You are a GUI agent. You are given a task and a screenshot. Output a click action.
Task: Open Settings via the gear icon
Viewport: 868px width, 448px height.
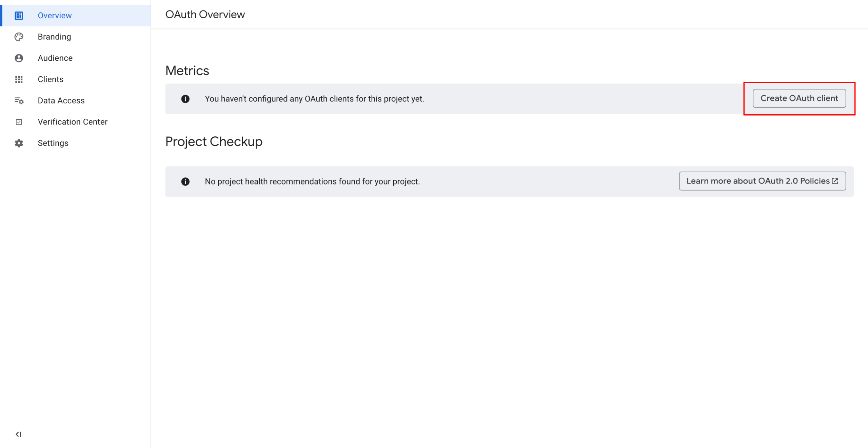19,143
